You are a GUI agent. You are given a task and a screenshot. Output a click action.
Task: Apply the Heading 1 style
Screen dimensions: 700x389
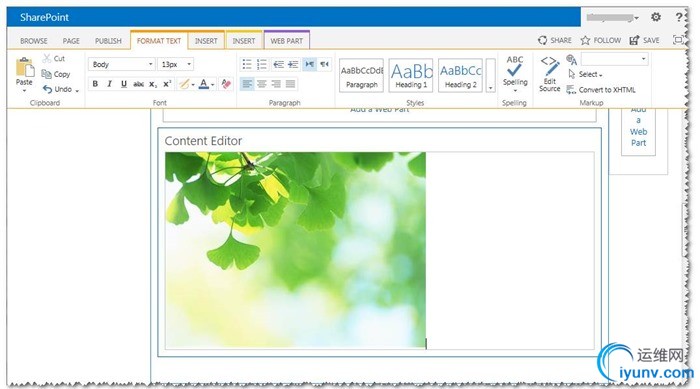[411, 75]
